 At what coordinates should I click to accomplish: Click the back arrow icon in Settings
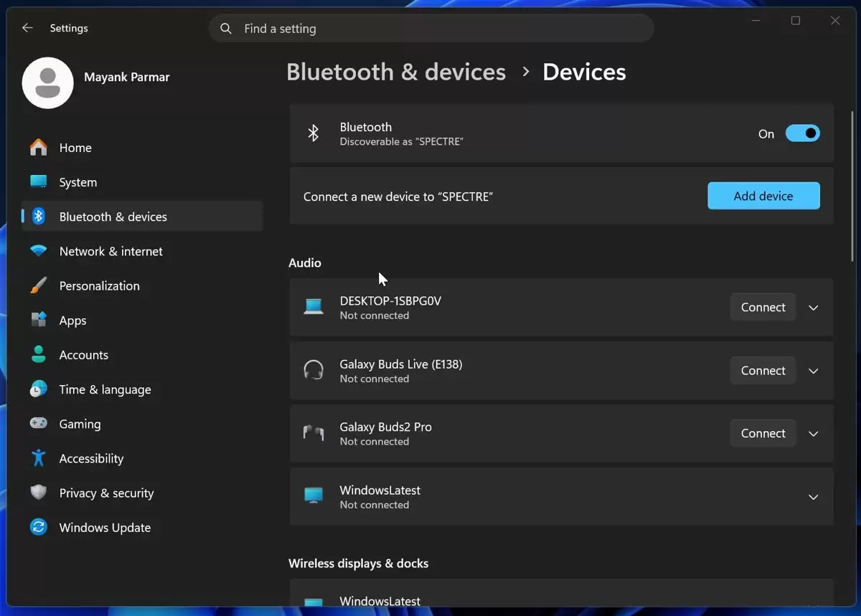click(27, 28)
